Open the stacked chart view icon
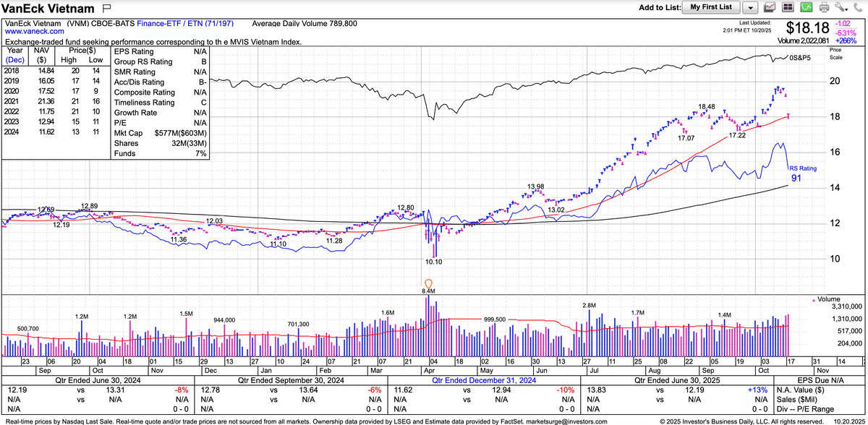Screen dimensions: 868x425 (770, 8)
